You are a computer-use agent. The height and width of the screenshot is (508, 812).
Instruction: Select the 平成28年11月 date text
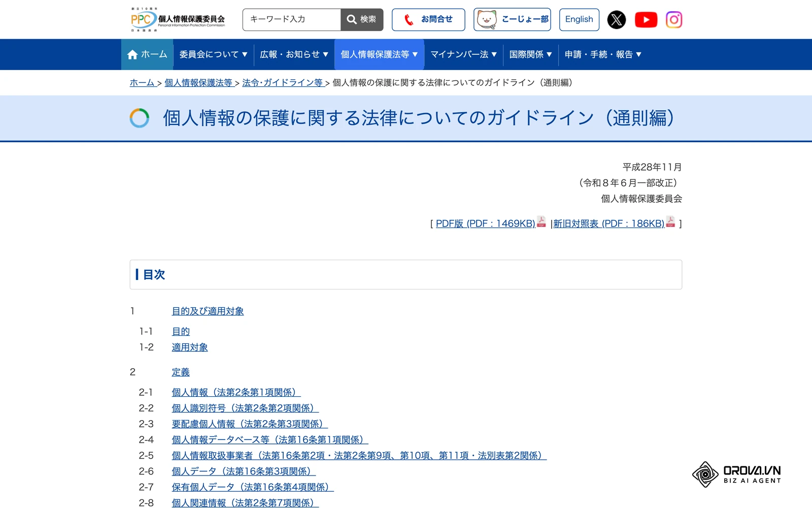click(652, 167)
